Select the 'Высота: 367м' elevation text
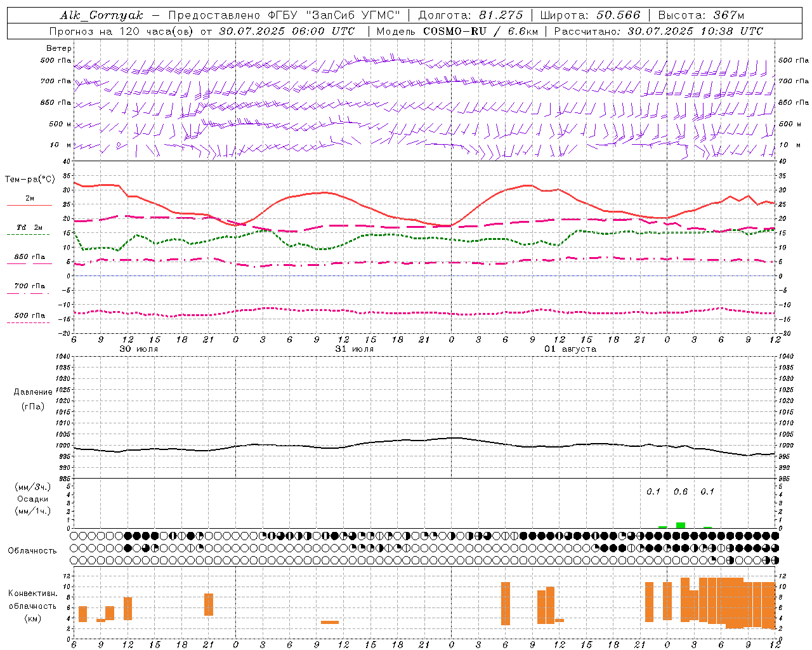This screenshot has height=650, width=812. (x=701, y=15)
